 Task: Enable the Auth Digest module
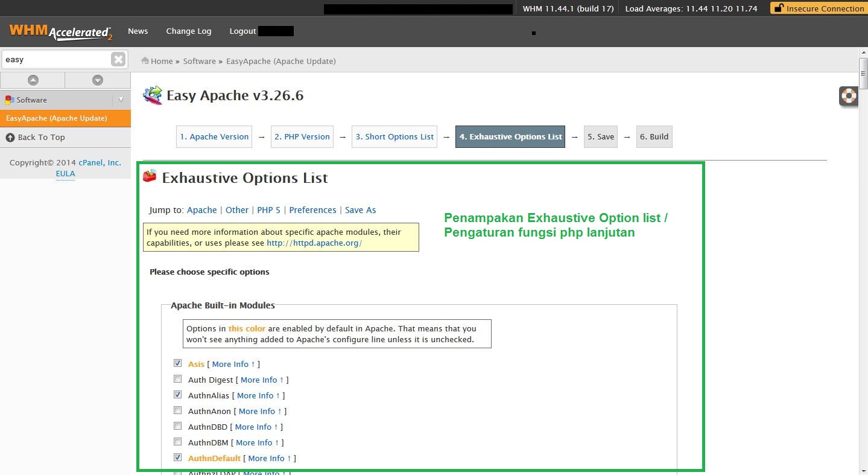pyautogui.click(x=177, y=378)
